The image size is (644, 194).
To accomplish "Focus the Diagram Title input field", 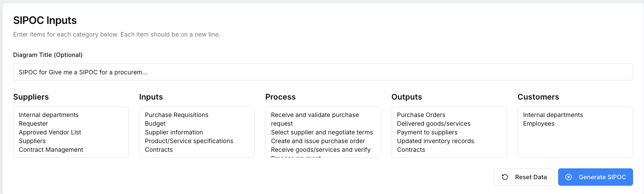I will tap(323, 72).
